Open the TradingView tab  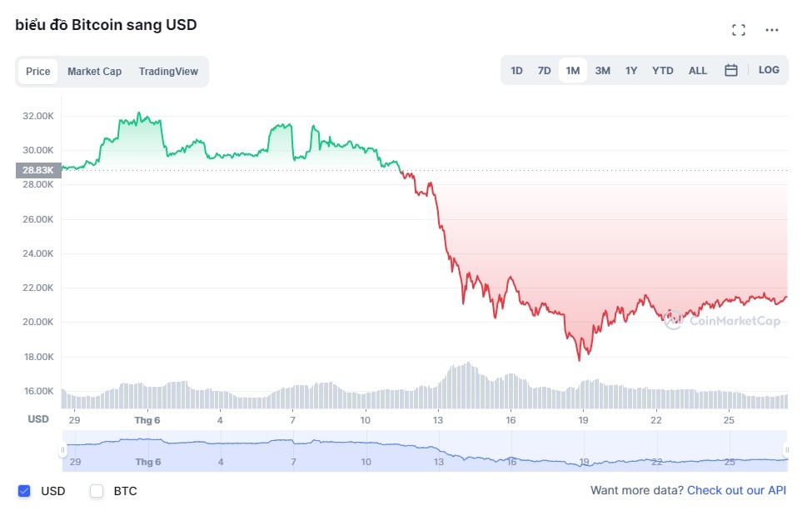pos(168,72)
